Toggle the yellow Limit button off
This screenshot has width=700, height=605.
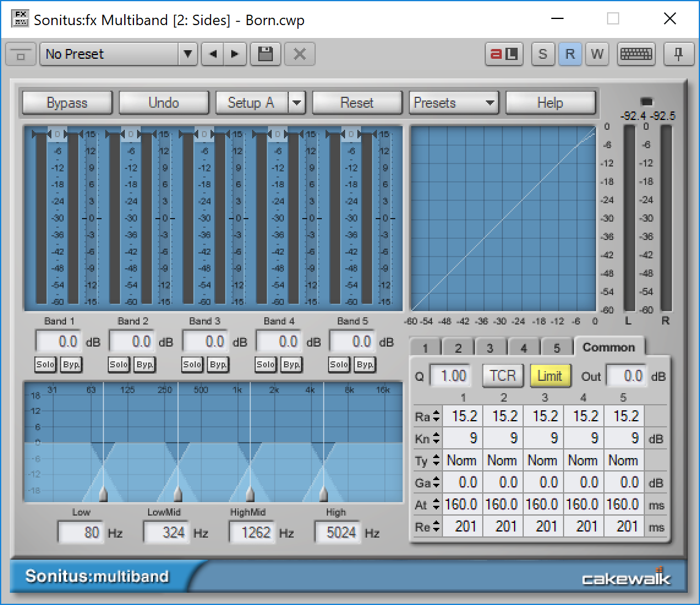(x=549, y=375)
